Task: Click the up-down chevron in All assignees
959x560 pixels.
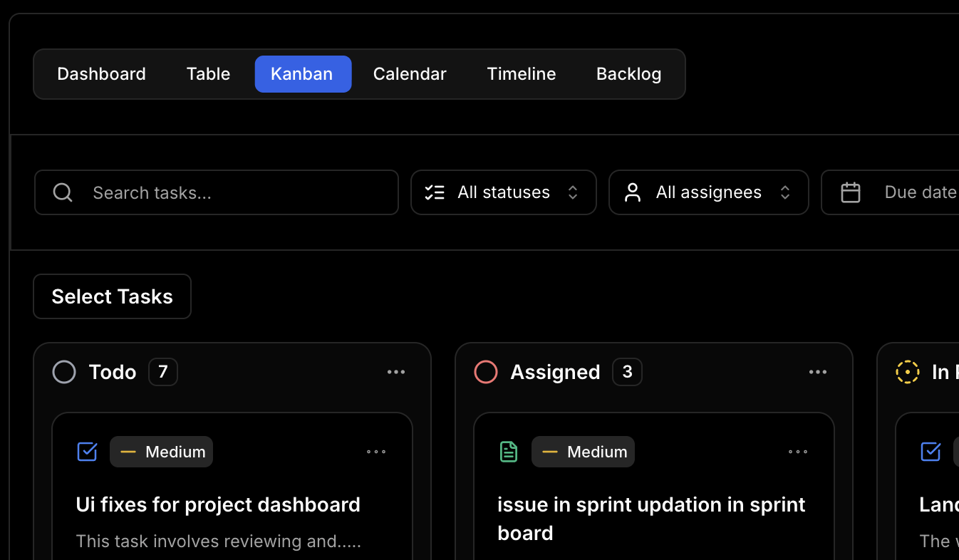Action: coord(785,192)
